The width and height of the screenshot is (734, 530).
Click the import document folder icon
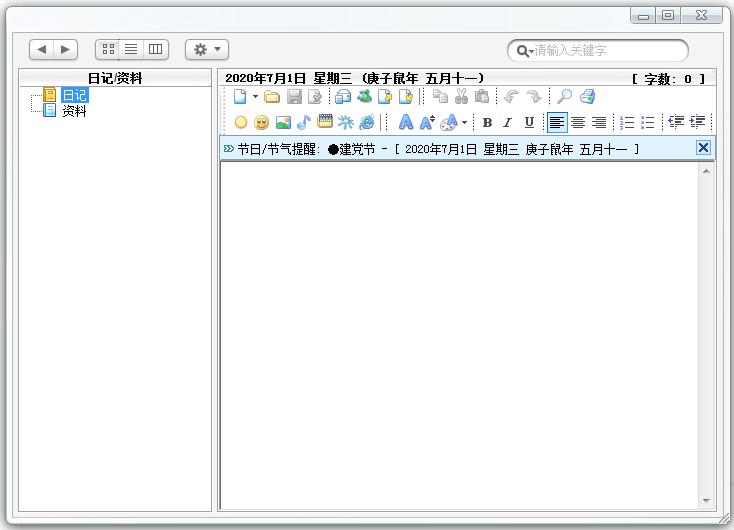[406, 97]
